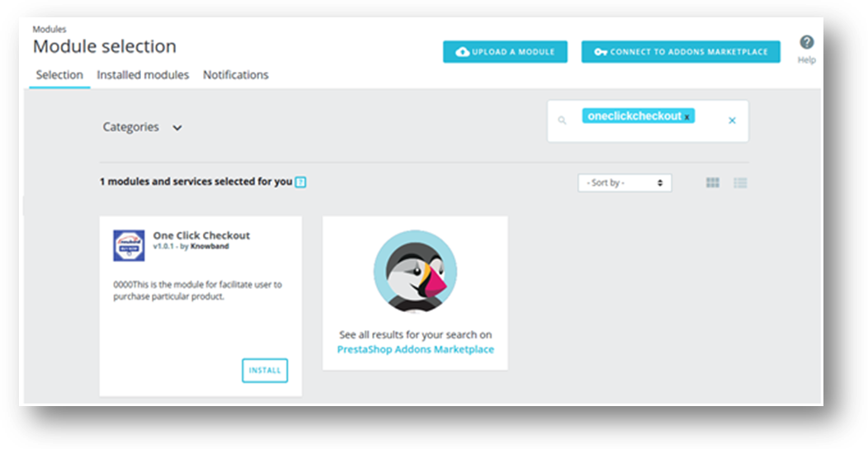Screen dimensions: 868x449
Task: Click inside the module search field
Action: [648, 121]
